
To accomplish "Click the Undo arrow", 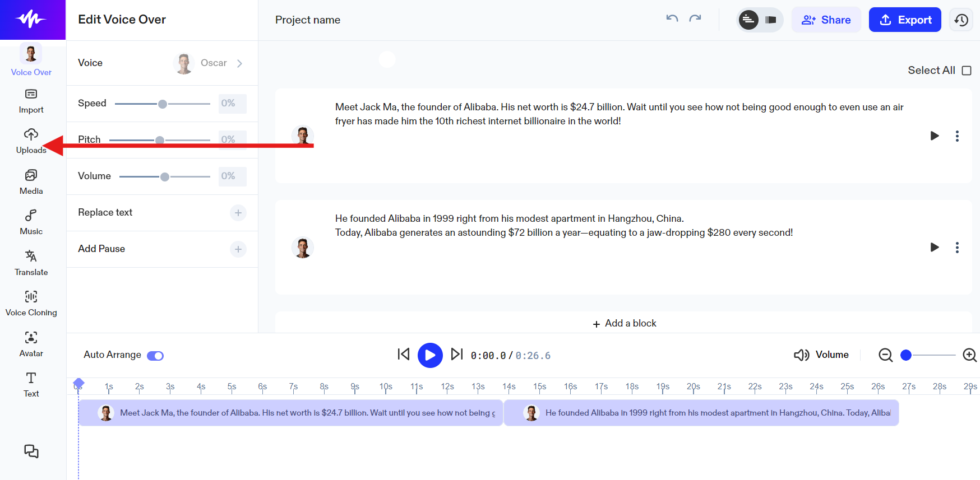I will click(x=672, y=19).
